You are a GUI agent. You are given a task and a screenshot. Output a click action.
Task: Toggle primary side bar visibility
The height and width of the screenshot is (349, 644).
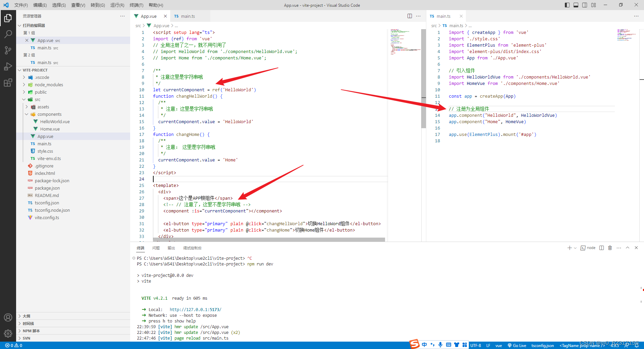(567, 5)
